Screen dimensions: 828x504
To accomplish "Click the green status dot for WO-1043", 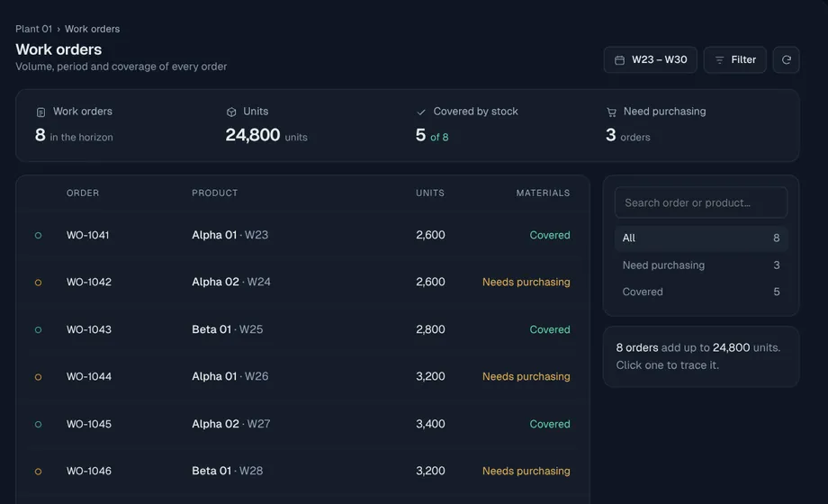I will click(38, 329).
